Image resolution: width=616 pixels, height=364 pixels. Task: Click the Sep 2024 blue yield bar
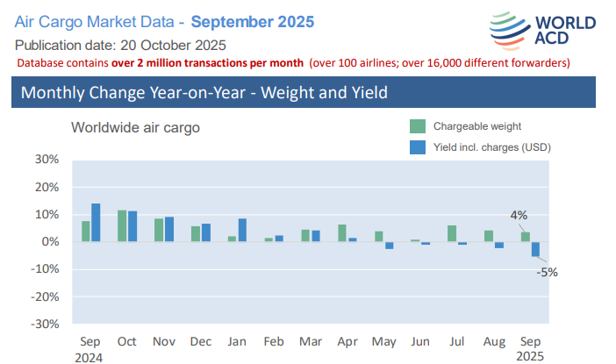coord(96,223)
